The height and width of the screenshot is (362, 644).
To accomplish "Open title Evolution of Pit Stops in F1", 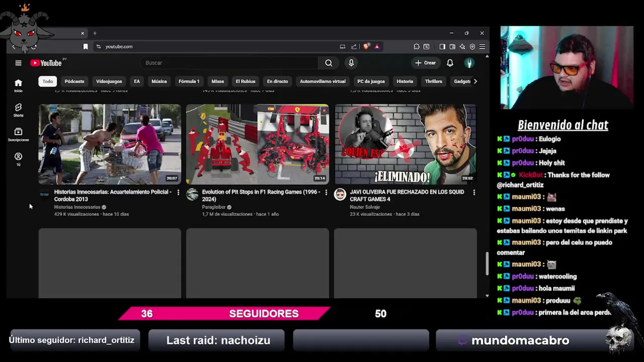I will 261,196.
